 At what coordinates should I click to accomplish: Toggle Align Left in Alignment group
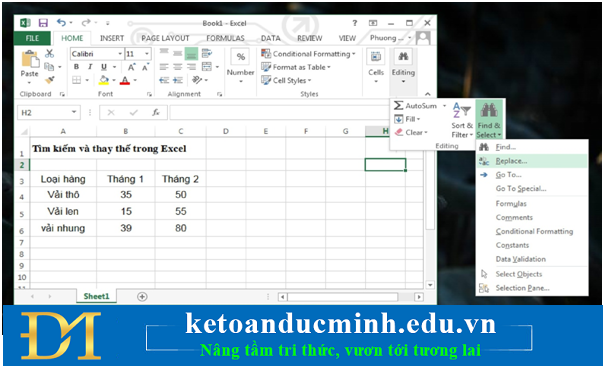click(164, 67)
